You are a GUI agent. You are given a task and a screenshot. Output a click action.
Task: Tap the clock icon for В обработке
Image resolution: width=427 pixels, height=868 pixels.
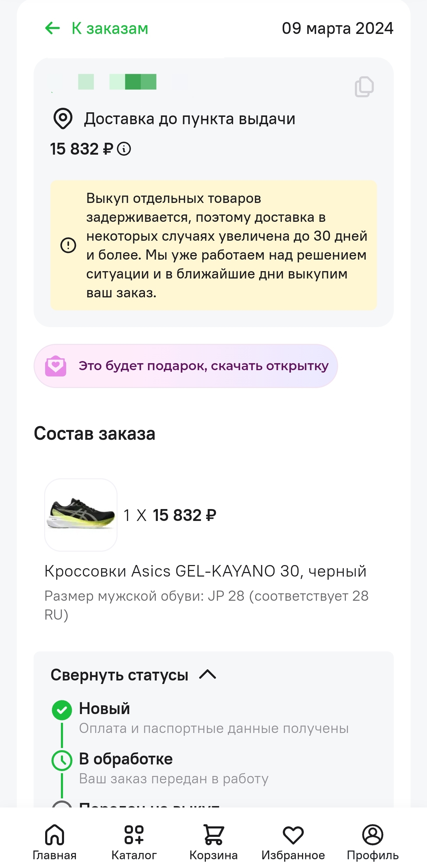pyautogui.click(x=62, y=760)
